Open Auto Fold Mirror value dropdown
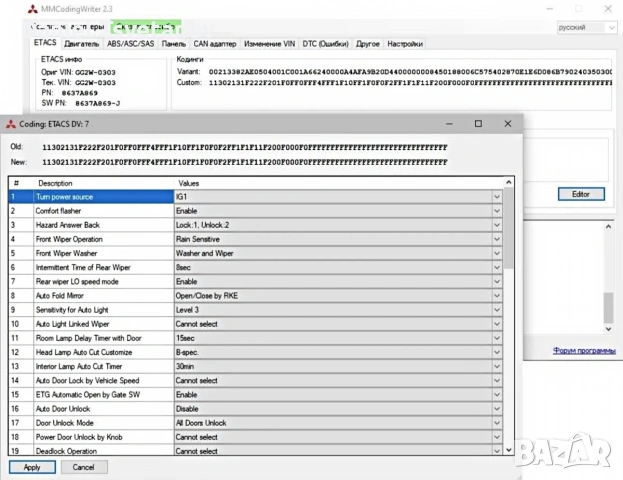623x480 pixels. tap(497, 296)
